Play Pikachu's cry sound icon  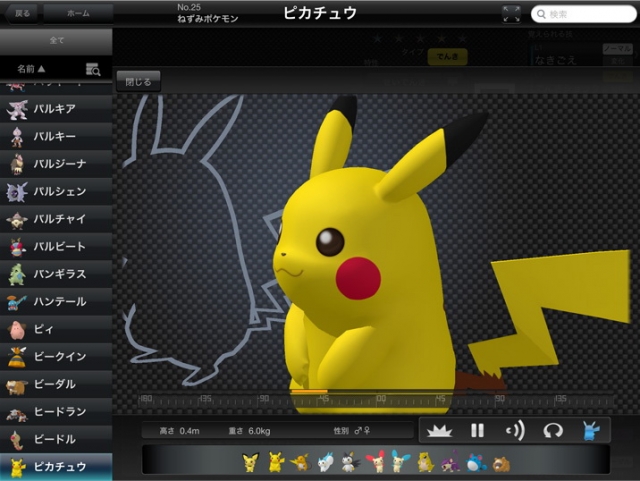pos(515,431)
